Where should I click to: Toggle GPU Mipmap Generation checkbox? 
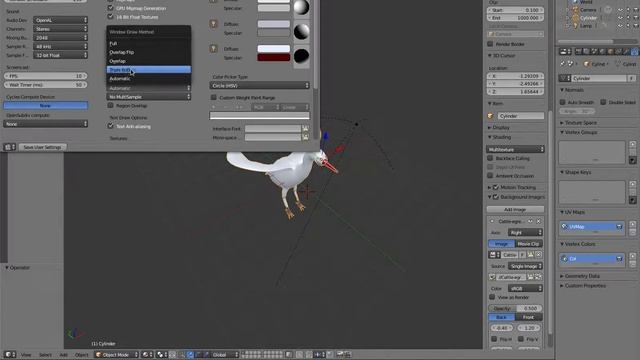110,8
